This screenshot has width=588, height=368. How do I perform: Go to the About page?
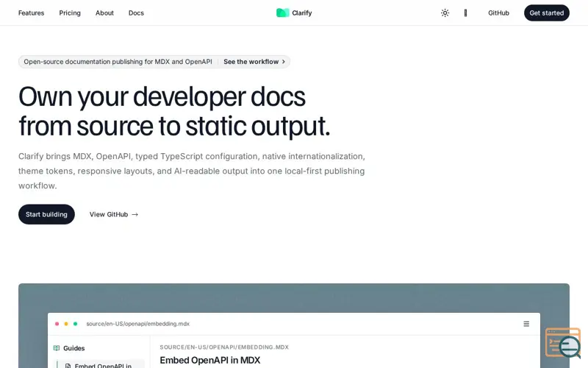[104, 13]
